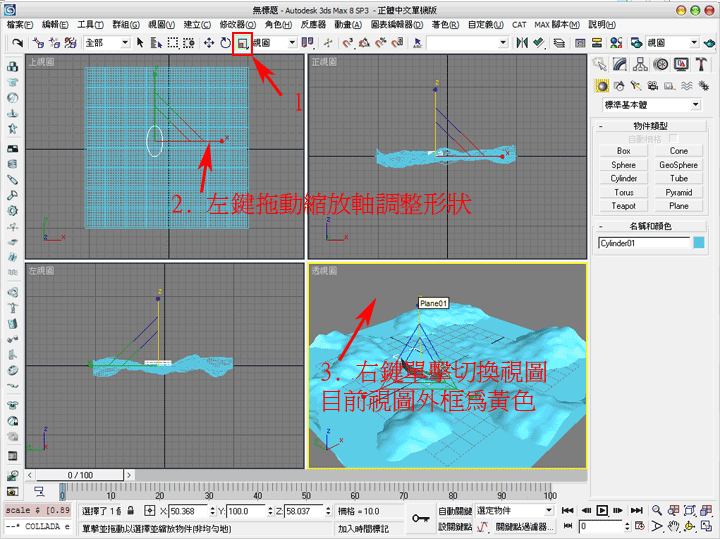Click frame 50 on the track bar
Image resolution: width=720 pixels, height=539 pixels.
pos(306,492)
